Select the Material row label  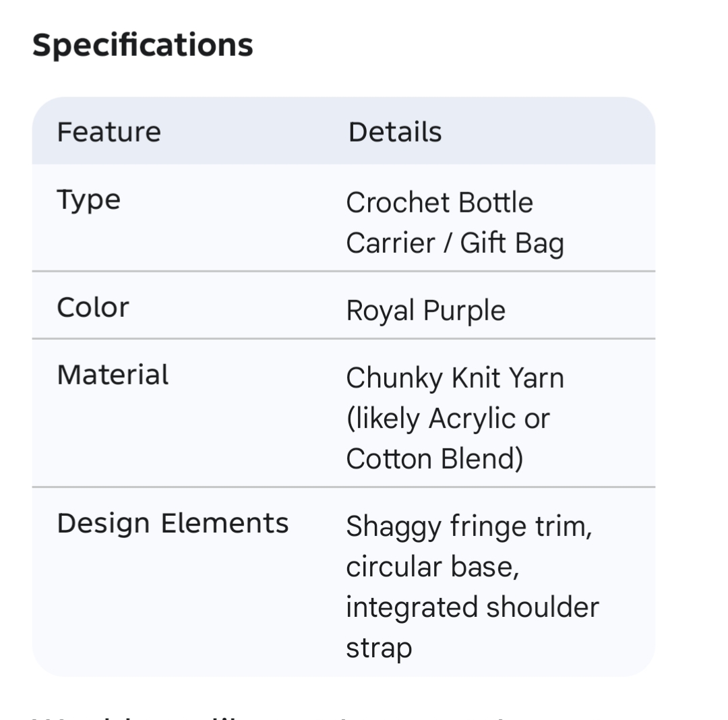coord(113,375)
